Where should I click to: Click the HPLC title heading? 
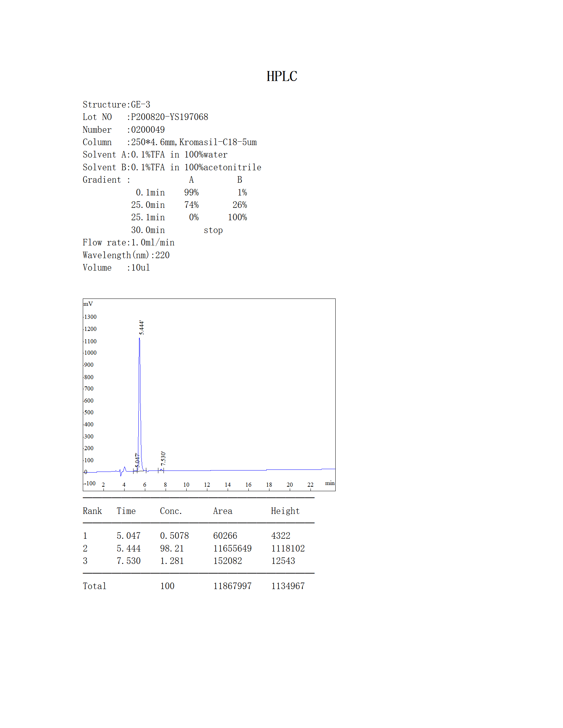tap(282, 76)
